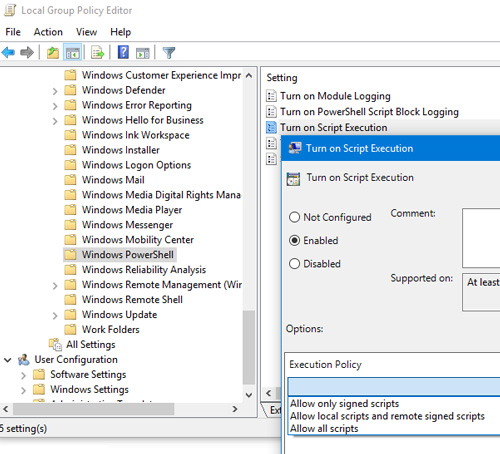Go up one level with folder icon

53,53
